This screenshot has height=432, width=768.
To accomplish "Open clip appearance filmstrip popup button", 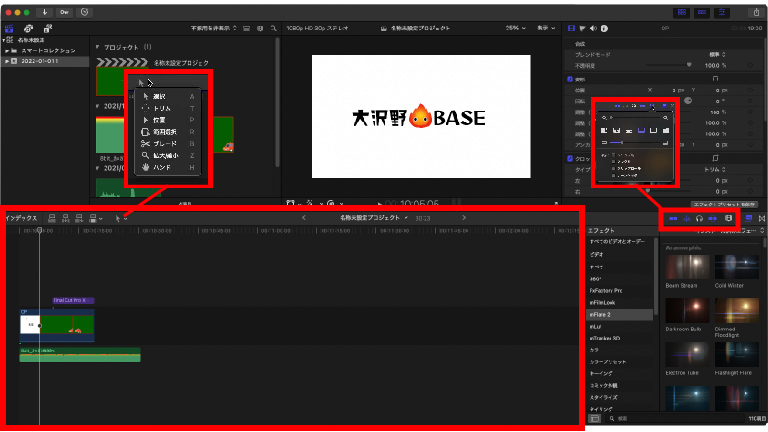I will tap(728, 218).
